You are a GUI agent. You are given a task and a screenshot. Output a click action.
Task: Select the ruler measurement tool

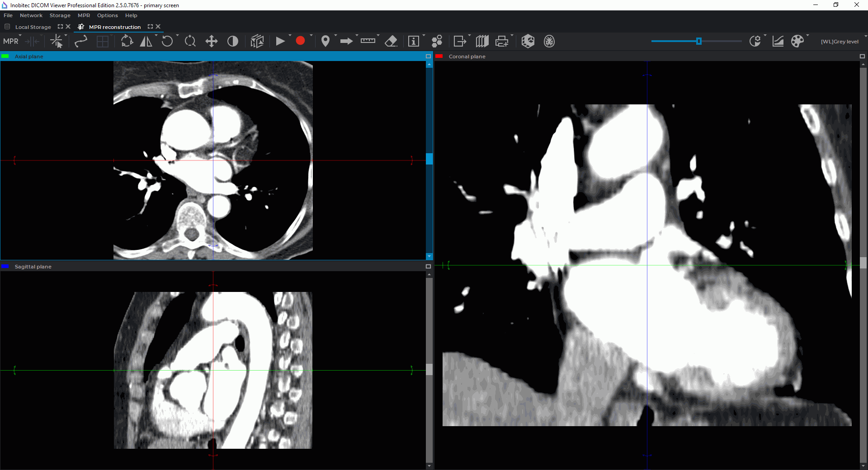[368, 41]
